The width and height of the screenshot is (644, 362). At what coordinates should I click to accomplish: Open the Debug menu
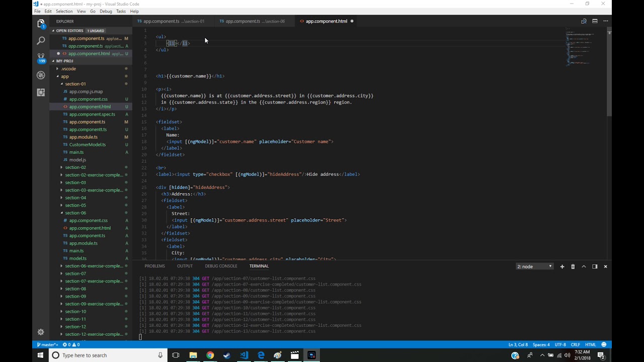click(x=106, y=11)
